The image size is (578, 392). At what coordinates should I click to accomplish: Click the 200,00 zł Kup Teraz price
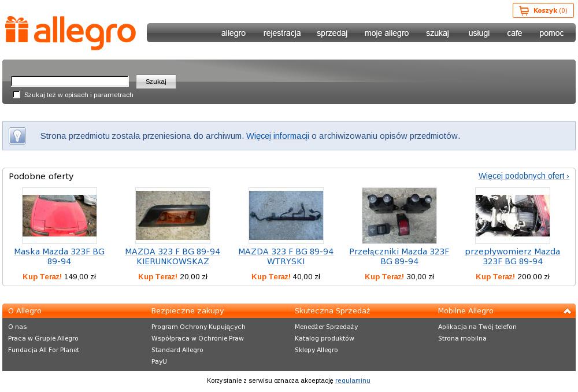pyautogui.click(x=513, y=276)
